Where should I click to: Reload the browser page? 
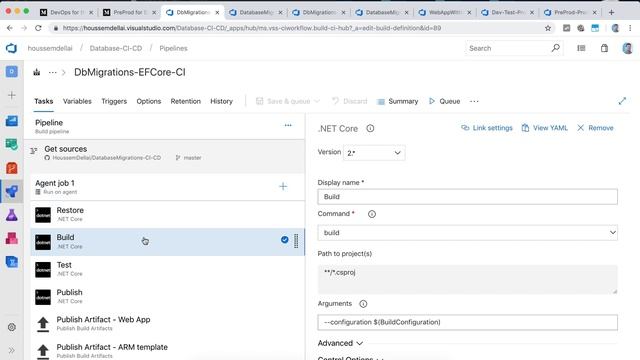pos(38,28)
